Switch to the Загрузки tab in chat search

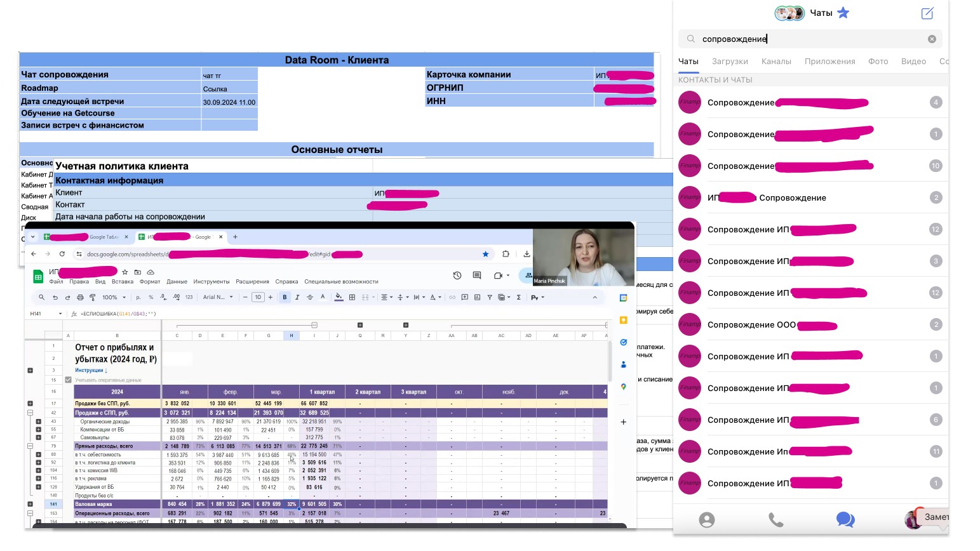[730, 62]
